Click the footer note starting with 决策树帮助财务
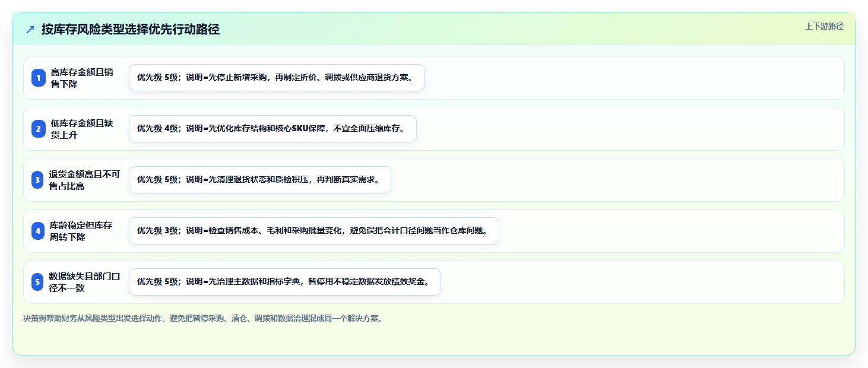The width and height of the screenshot is (868, 368). pos(203,319)
